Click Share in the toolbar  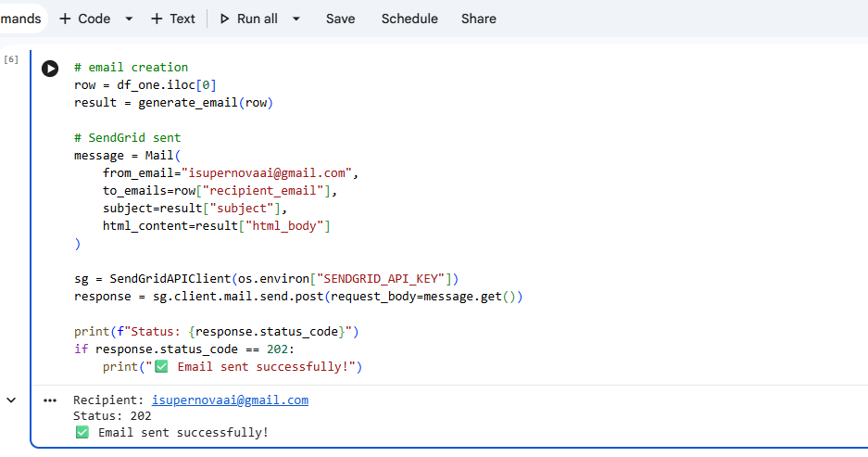click(479, 19)
